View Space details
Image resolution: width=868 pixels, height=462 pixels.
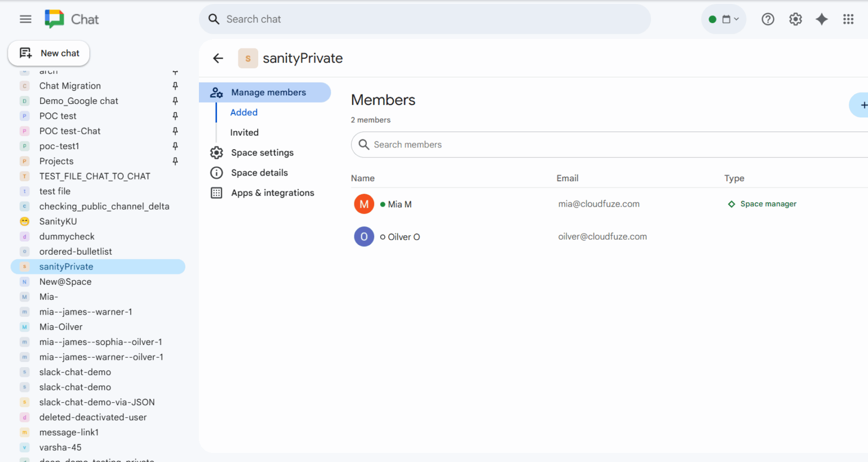[x=259, y=172]
